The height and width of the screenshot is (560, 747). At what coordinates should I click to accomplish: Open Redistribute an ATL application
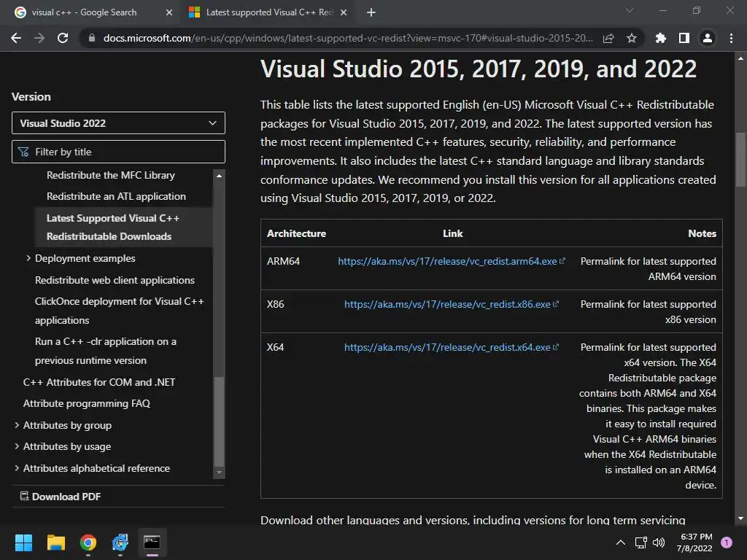116,196
